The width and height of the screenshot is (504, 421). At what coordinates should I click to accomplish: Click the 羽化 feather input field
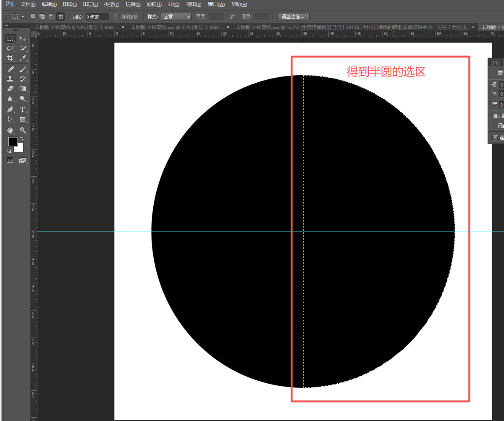point(97,17)
